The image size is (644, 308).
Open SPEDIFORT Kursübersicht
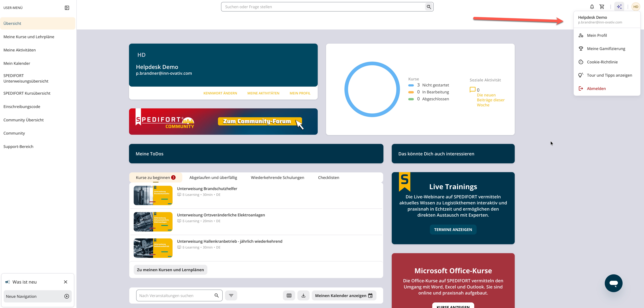[37, 93]
